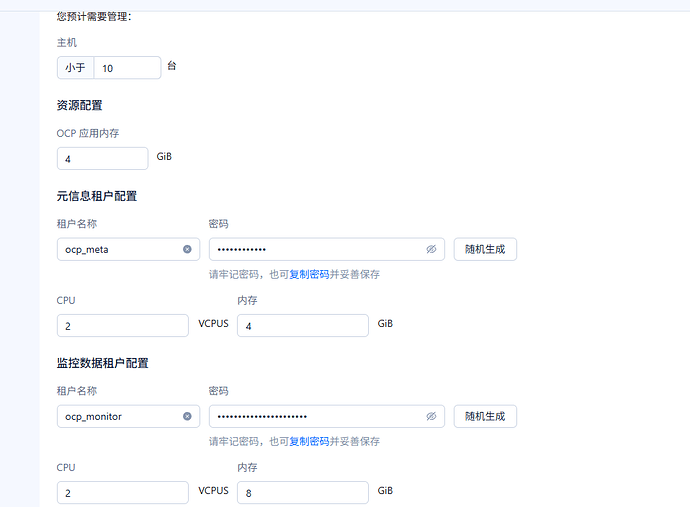Show the meta tenant password
The height and width of the screenshot is (507, 690).
pos(431,249)
